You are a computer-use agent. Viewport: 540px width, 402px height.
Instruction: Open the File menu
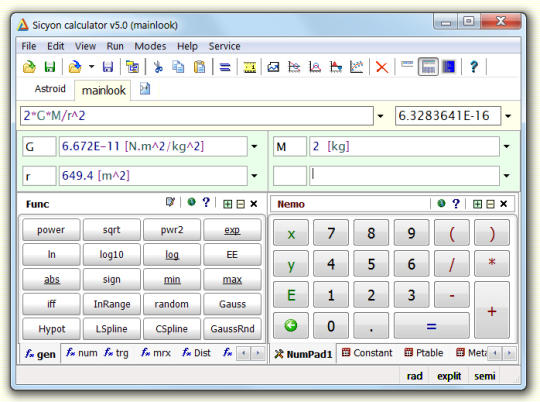[29, 46]
